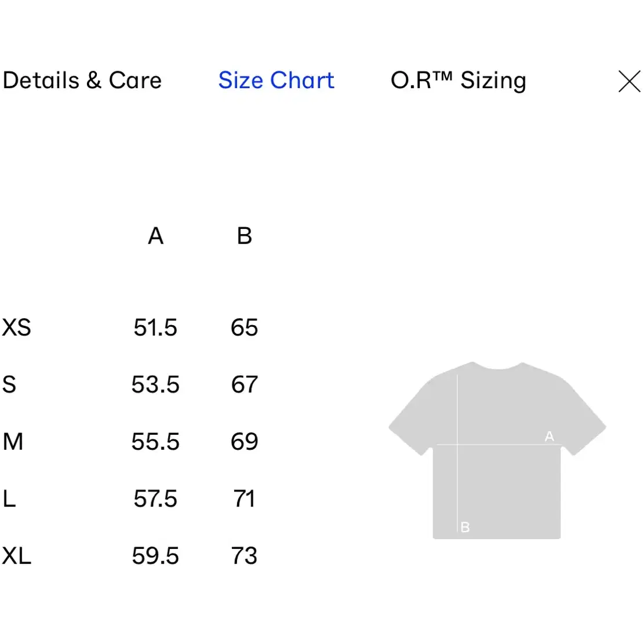Click the 57.5 chest value for L

155,499
